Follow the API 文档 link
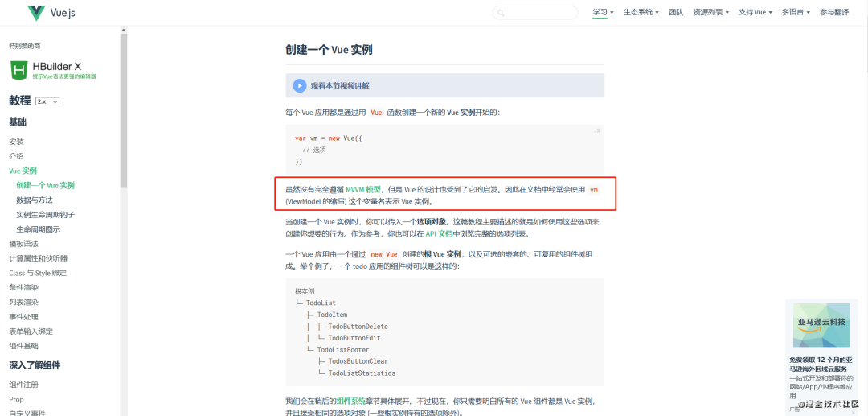The width and height of the screenshot is (868, 416). (x=439, y=234)
